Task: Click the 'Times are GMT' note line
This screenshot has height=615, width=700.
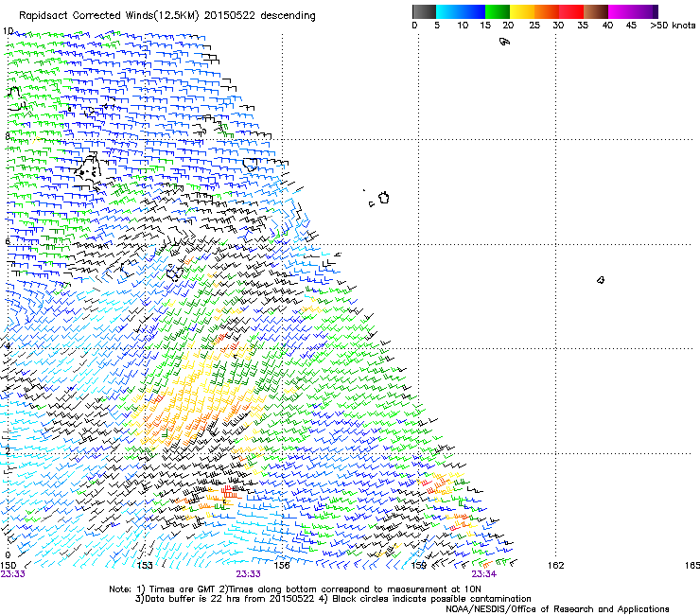Action: [295, 589]
